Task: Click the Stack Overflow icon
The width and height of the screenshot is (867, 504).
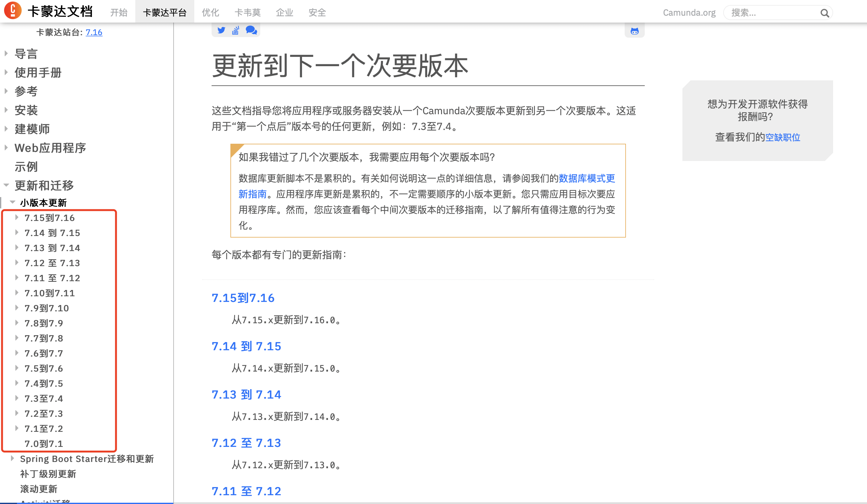Action: coord(236,30)
